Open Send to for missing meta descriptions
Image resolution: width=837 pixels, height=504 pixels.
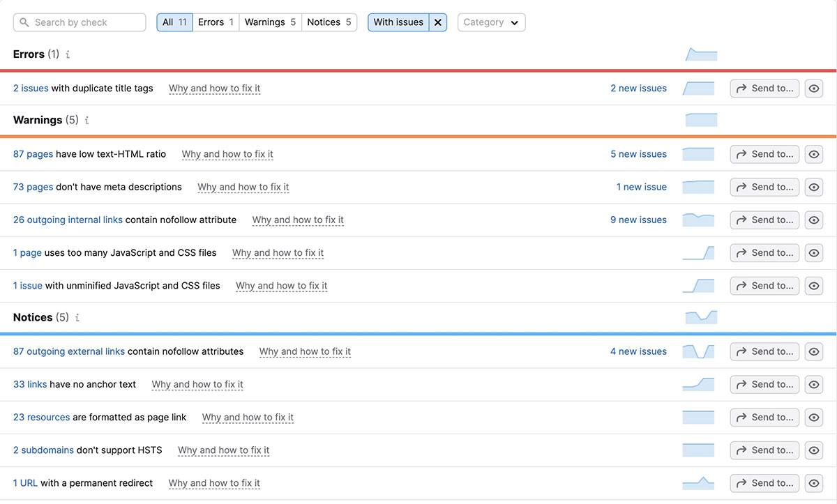[x=764, y=187]
